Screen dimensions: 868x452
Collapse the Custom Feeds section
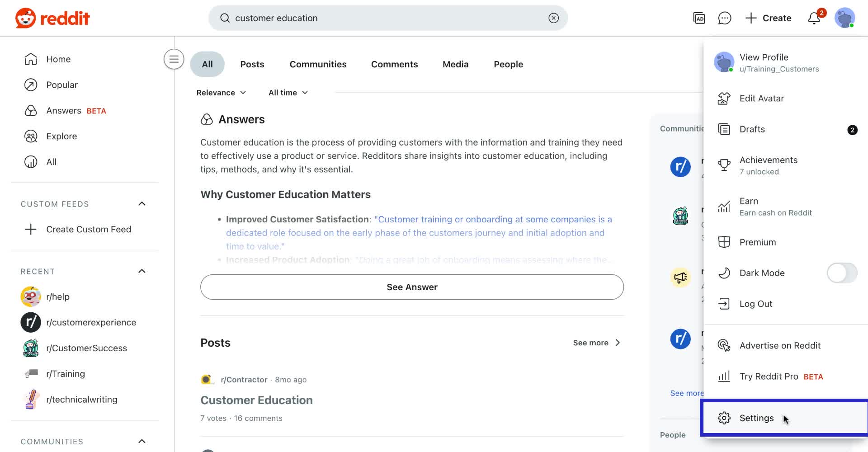[142, 204]
